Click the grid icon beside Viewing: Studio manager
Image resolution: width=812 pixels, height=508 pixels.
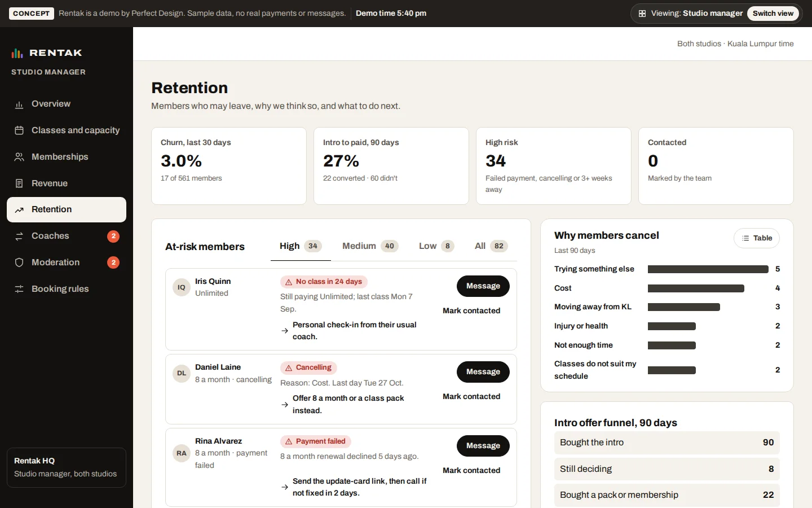click(x=642, y=14)
